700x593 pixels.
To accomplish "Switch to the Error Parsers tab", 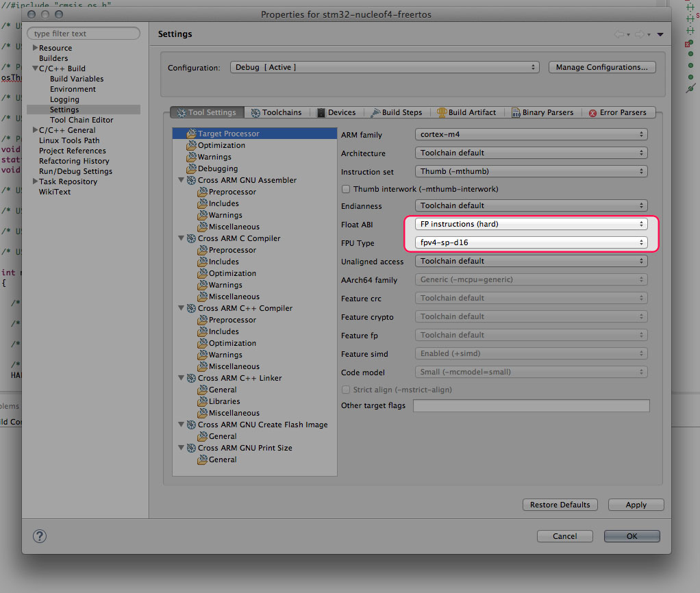I will tap(618, 112).
